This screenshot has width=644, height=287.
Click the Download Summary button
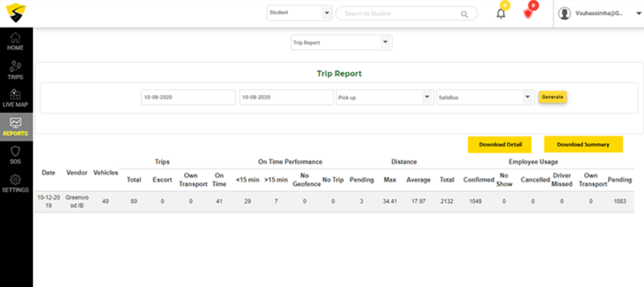(583, 144)
